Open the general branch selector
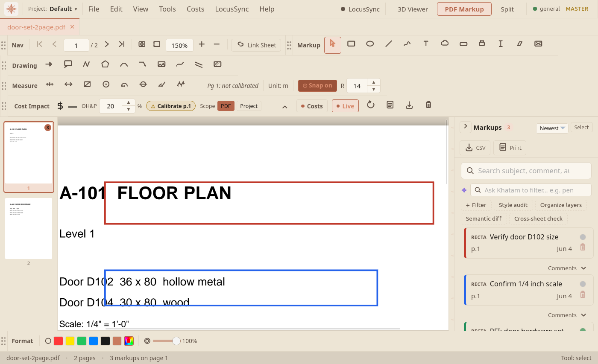Viewport: 598px width, 364px height. pos(546,9)
